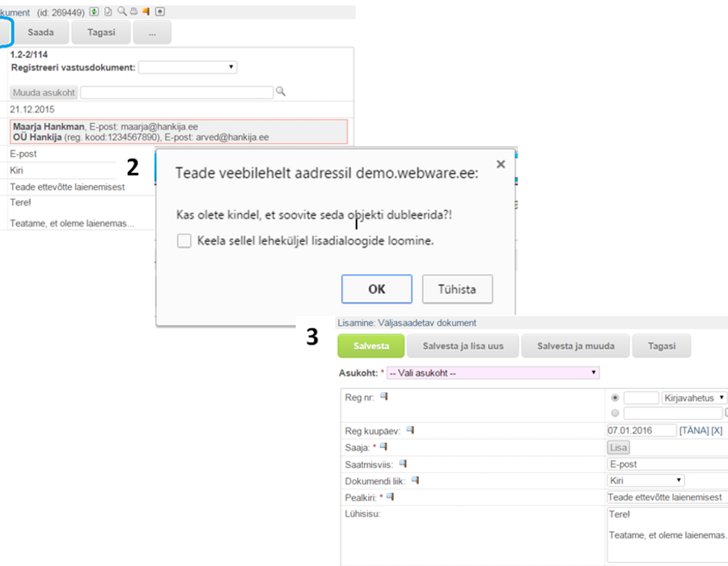Screen dimensions: 728x566
Task: Click the location field beside Muuda asukoht
Action: 177,92
